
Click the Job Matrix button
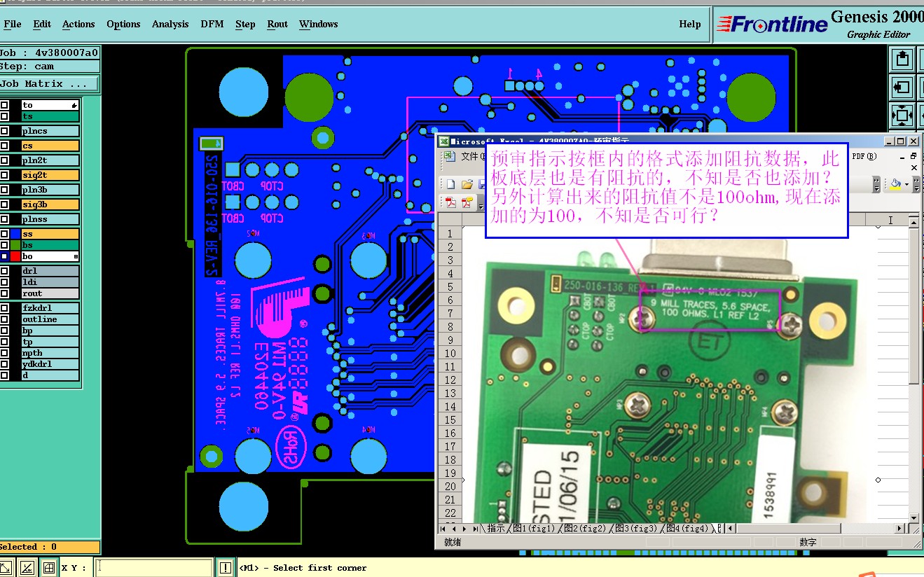pyautogui.click(x=49, y=83)
